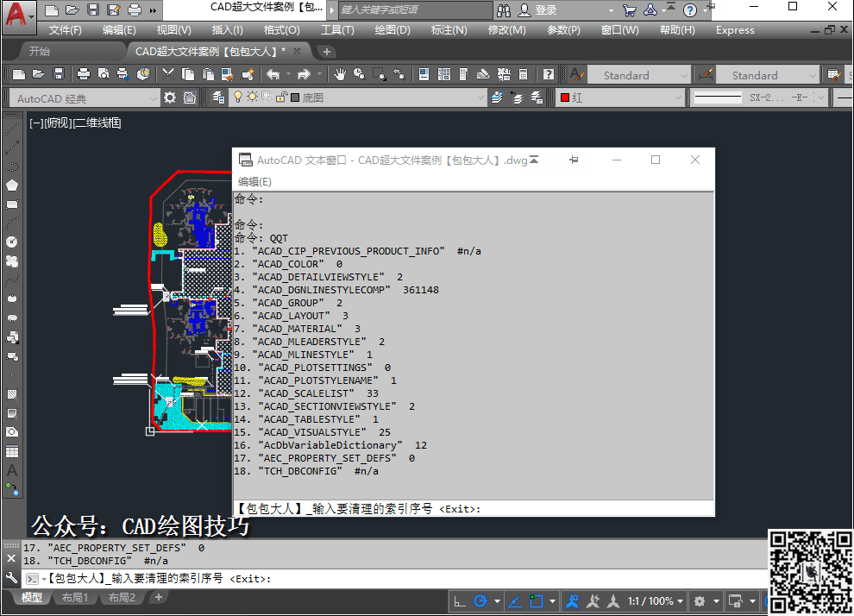Screen dimensions: 854x616
Task: Select the Circle draw tool
Action: 12,242
